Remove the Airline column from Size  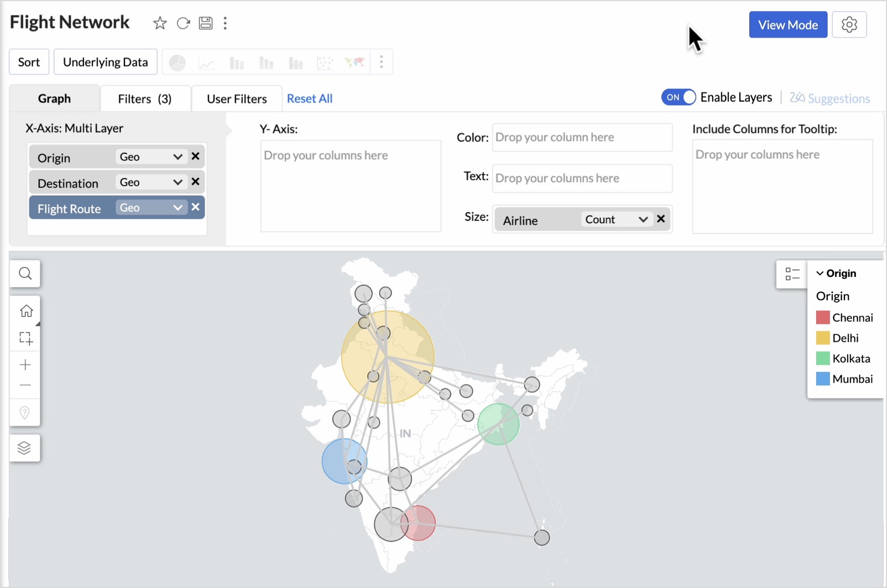coord(661,219)
